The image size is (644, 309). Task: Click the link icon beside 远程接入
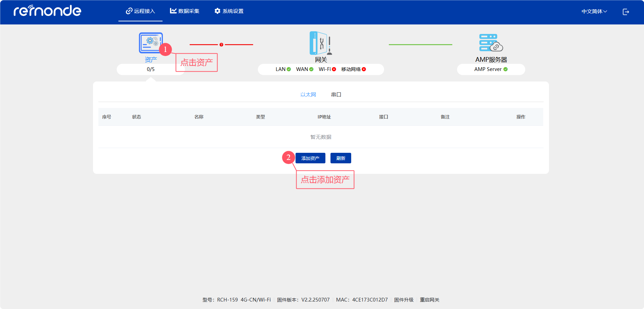pyautogui.click(x=129, y=11)
